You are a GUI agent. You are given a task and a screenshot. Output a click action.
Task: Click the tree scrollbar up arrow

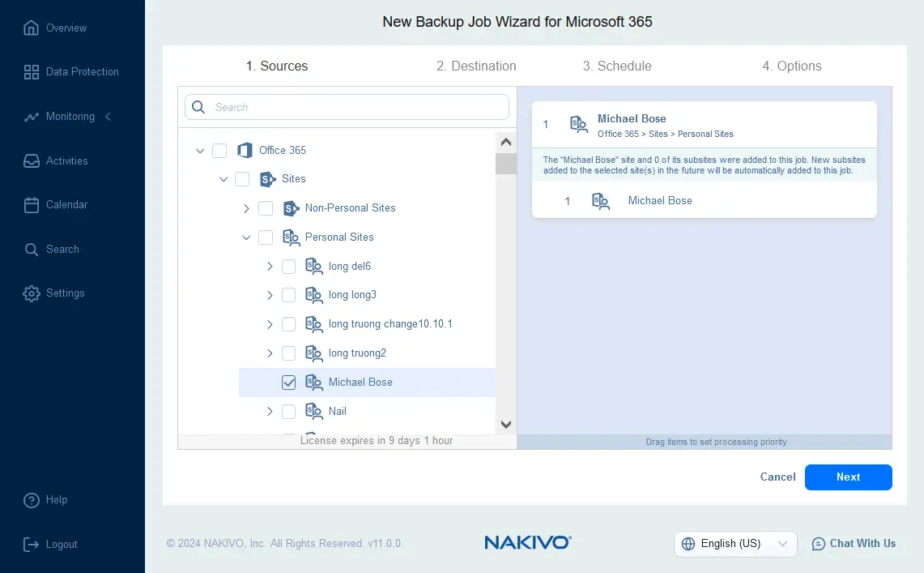506,142
